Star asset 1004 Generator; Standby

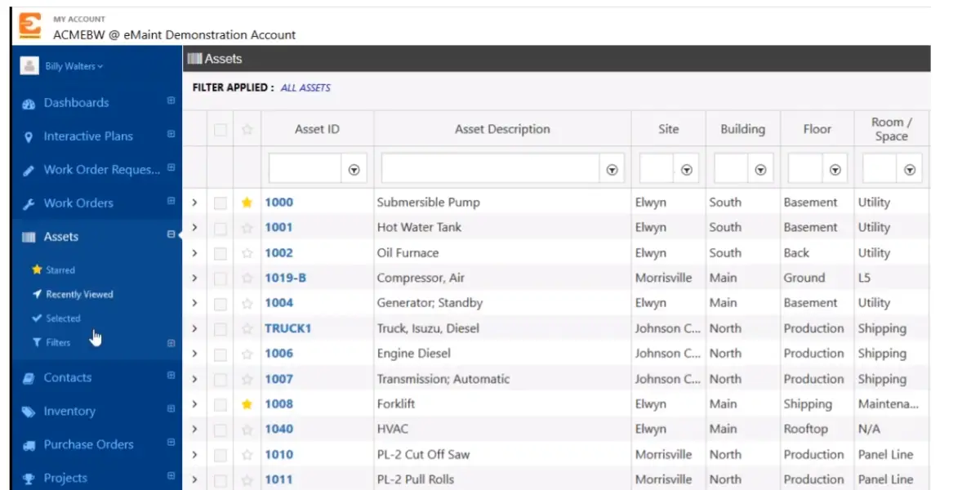tap(247, 303)
